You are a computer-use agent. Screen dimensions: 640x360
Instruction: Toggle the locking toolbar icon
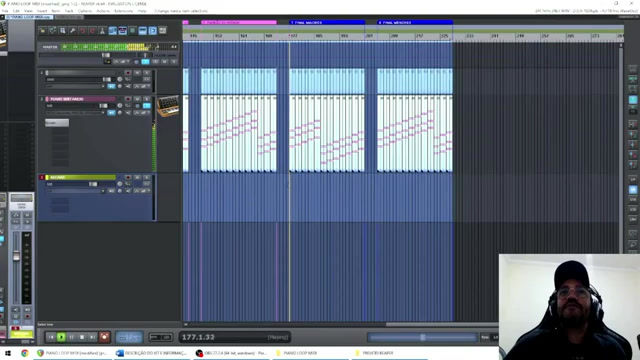[x=162, y=31]
